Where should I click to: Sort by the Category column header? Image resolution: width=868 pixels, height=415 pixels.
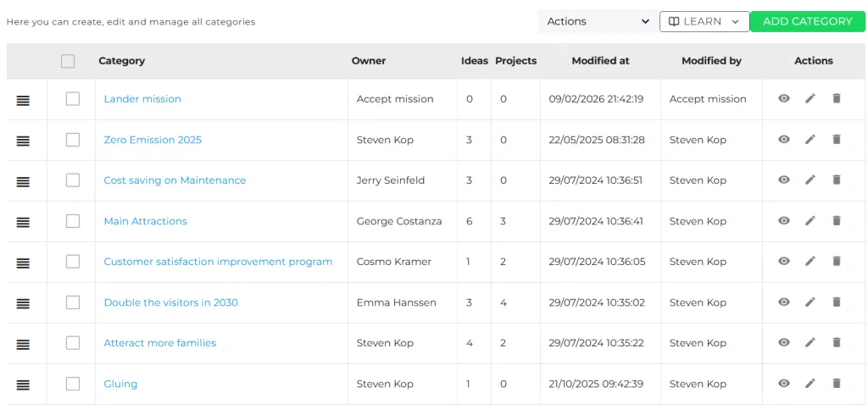pyautogui.click(x=122, y=61)
